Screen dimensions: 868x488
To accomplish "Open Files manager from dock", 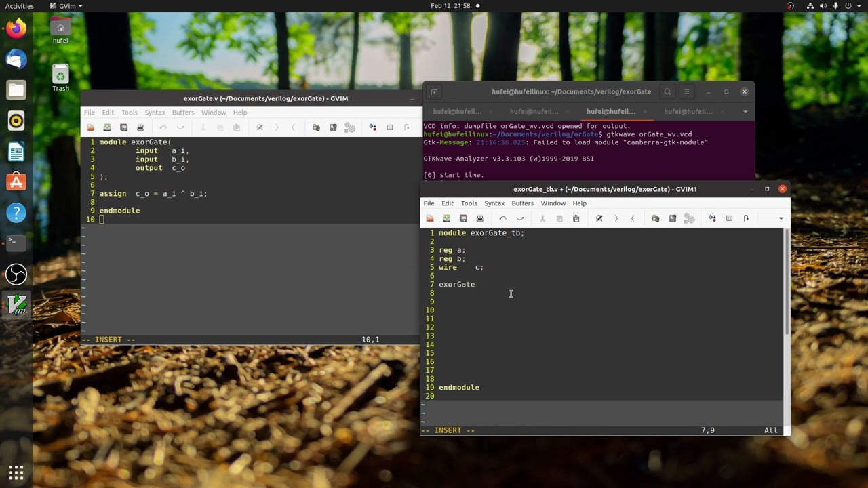I will point(16,90).
